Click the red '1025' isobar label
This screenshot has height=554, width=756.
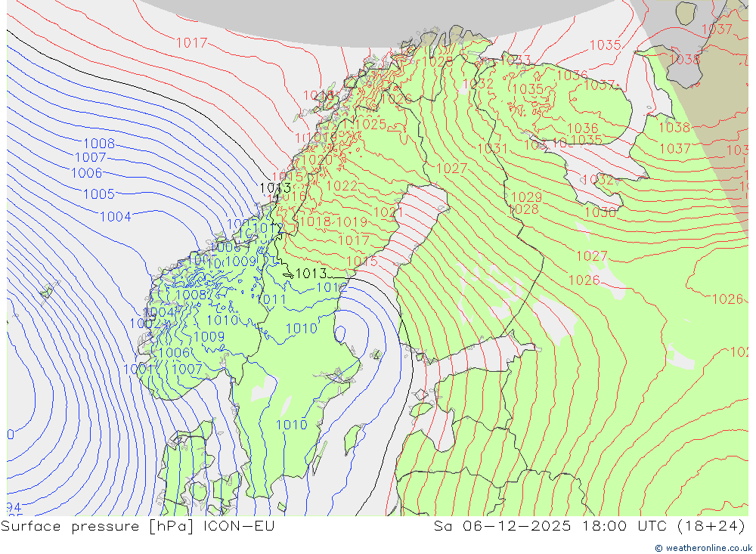tap(371, 125)
